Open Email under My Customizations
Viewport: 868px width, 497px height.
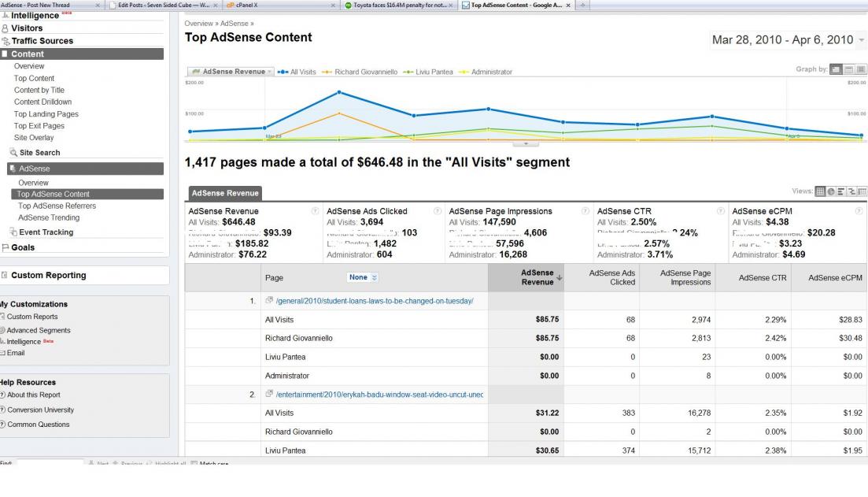(16, 353)
